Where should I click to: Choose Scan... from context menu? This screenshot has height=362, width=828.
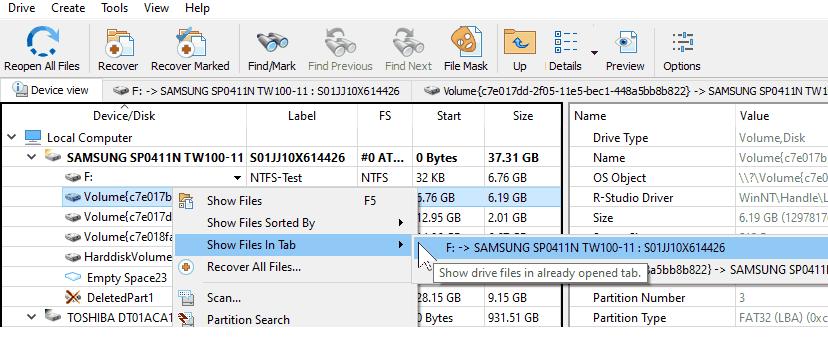(293, 298)
